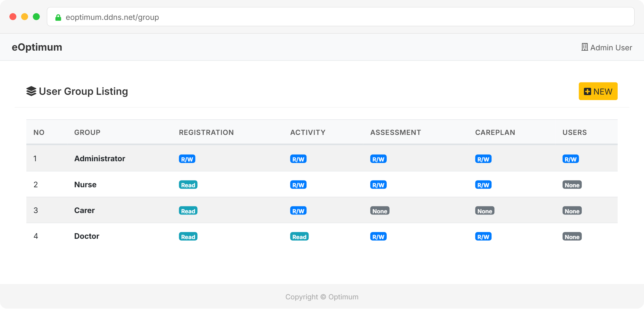Select the Doctor group name
This screenshot has width=644, height=309.
tap(87, 236)
